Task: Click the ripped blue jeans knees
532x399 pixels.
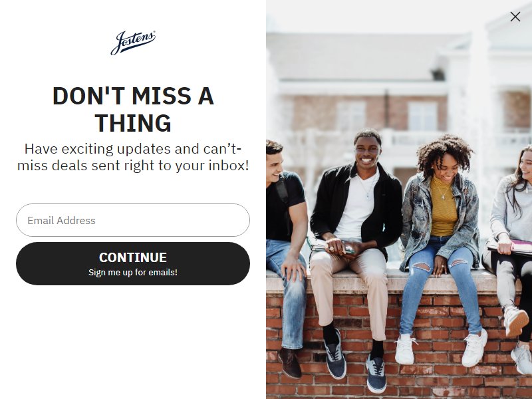Action: pos(440,264)
